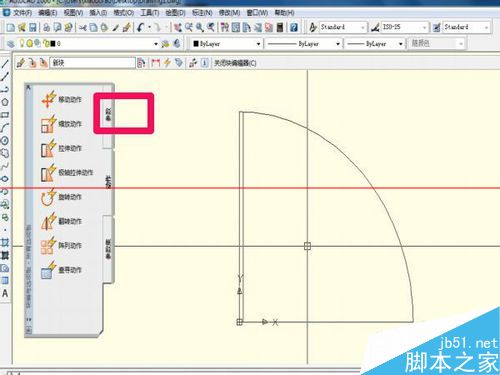Open the 格式(O) menu
This screenshot has width=500, height=375.
click(124, 13)
